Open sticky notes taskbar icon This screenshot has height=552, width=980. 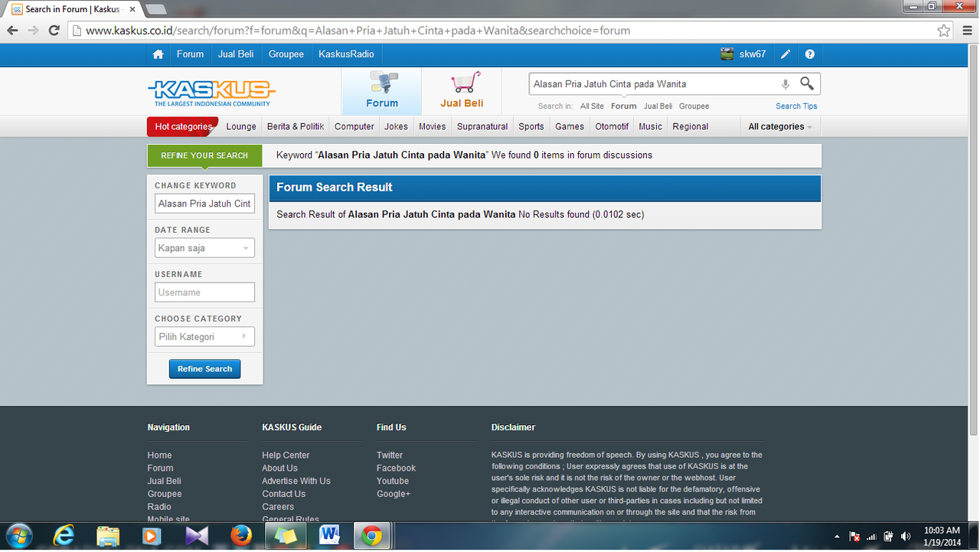[286, 535]
